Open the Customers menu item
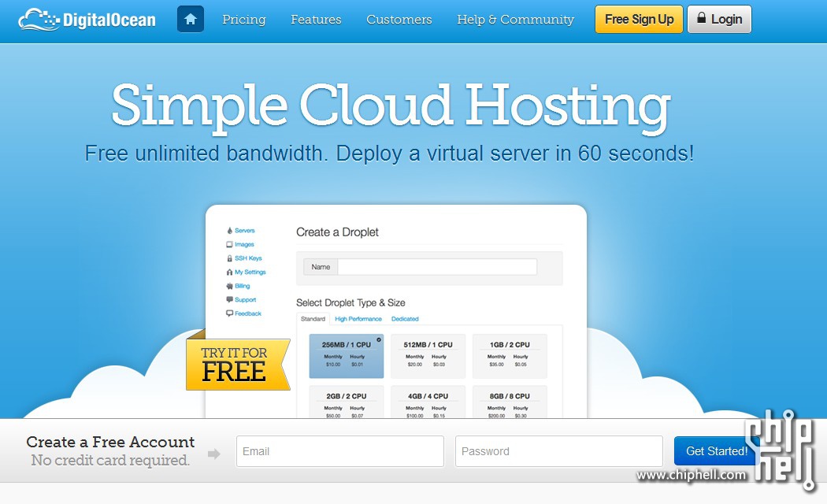Screen dimensions: 827x504 coord(399,20)
